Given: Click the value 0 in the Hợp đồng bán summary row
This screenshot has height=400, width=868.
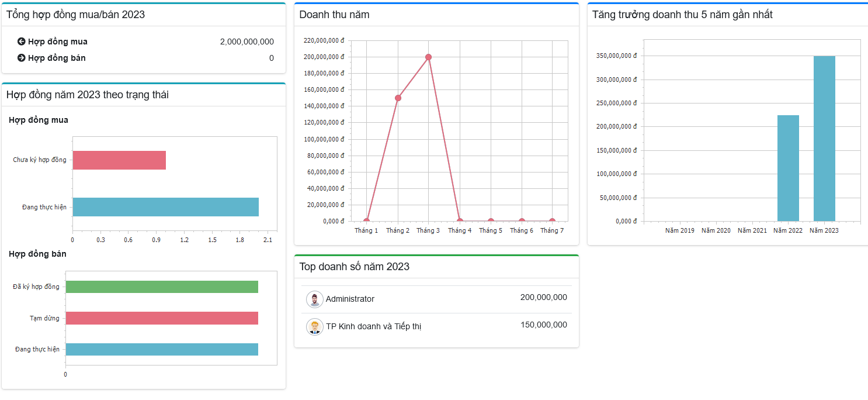Looking at the screenshot, I should pos(272,58).
